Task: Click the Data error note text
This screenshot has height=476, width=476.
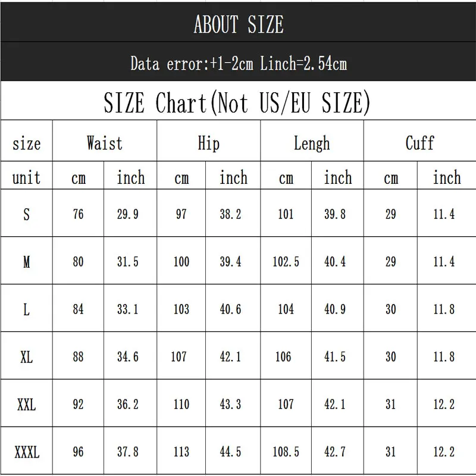Action: 238,64
